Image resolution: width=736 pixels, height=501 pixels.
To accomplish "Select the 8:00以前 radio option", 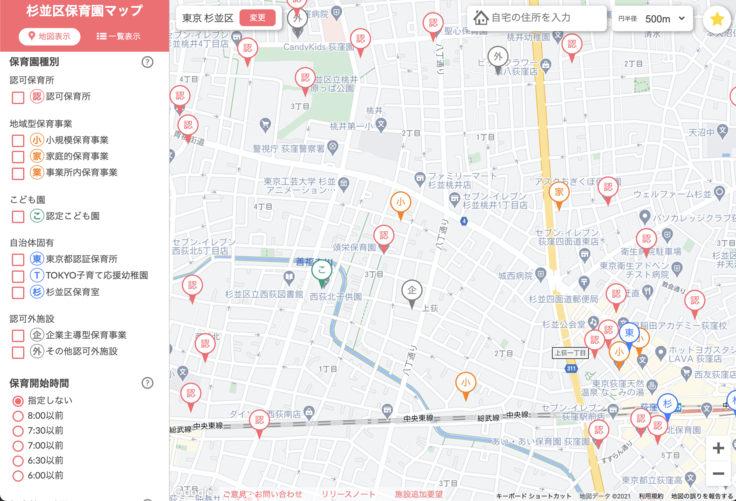I will [18, 416].
